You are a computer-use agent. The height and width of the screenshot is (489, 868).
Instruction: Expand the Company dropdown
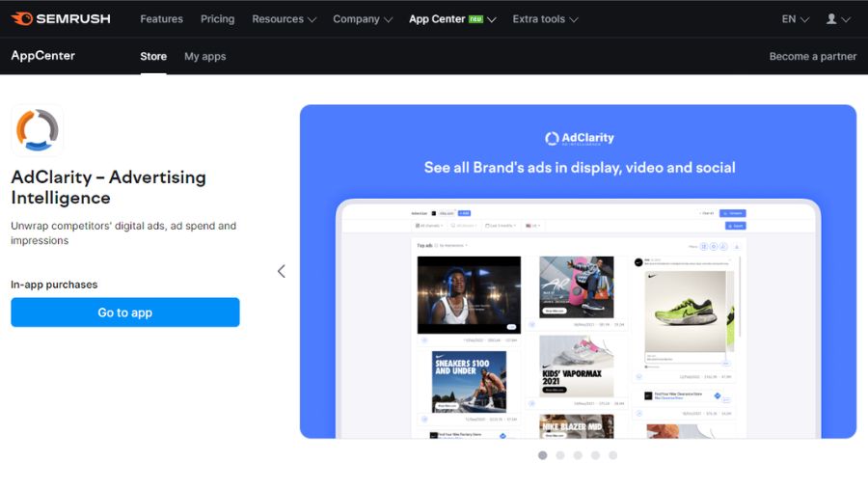point(363,19)
